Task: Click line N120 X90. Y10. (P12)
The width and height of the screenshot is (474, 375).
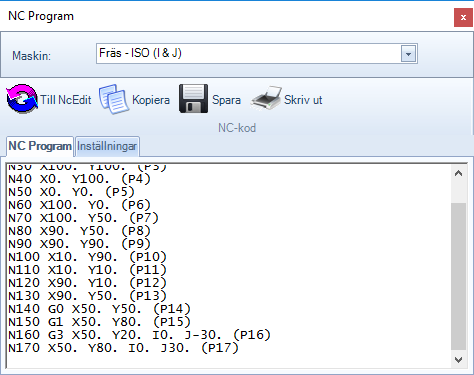Action: click(x=87, y=283)
